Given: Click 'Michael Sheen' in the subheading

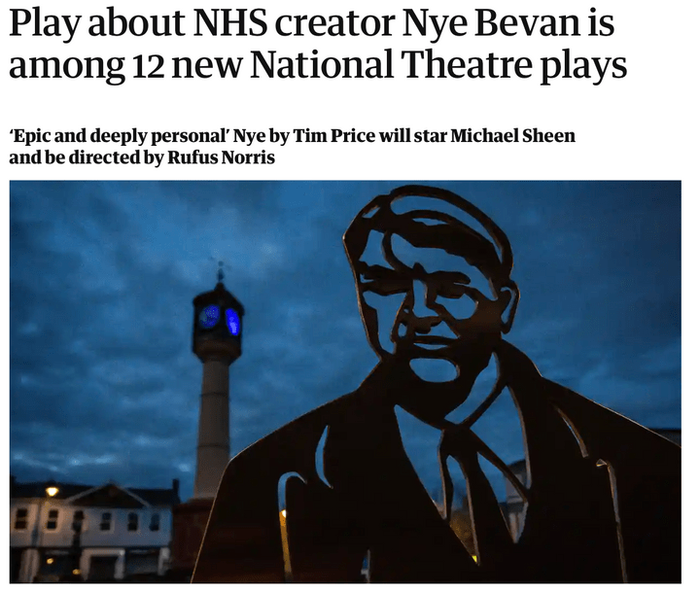Looking at the screenshot, I should (512, 136).
